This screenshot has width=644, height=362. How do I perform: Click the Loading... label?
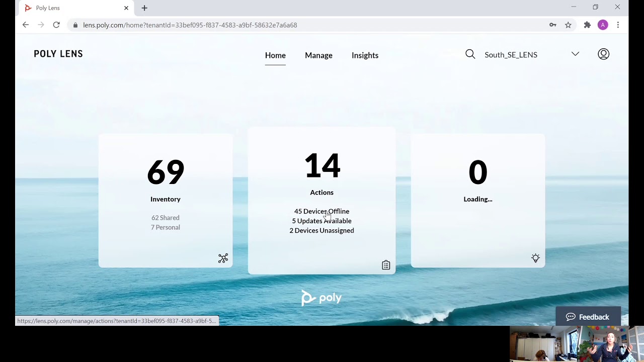[x=478, y=199]
